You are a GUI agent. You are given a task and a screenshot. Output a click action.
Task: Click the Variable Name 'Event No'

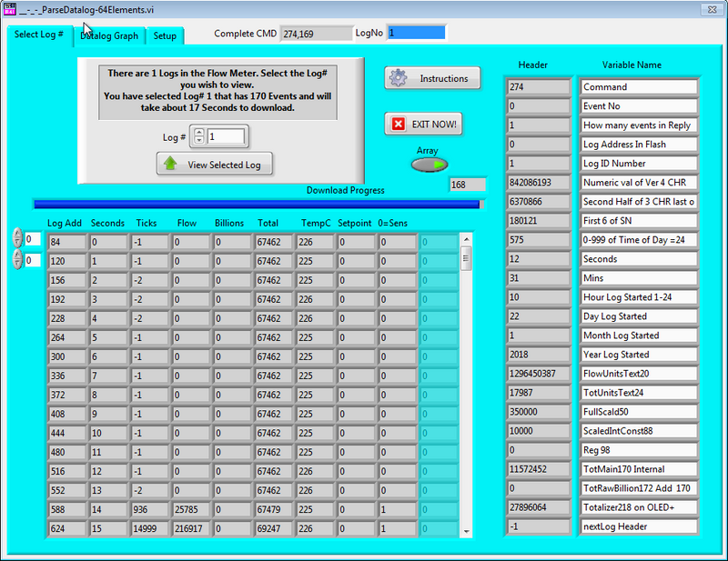point(639,105)
